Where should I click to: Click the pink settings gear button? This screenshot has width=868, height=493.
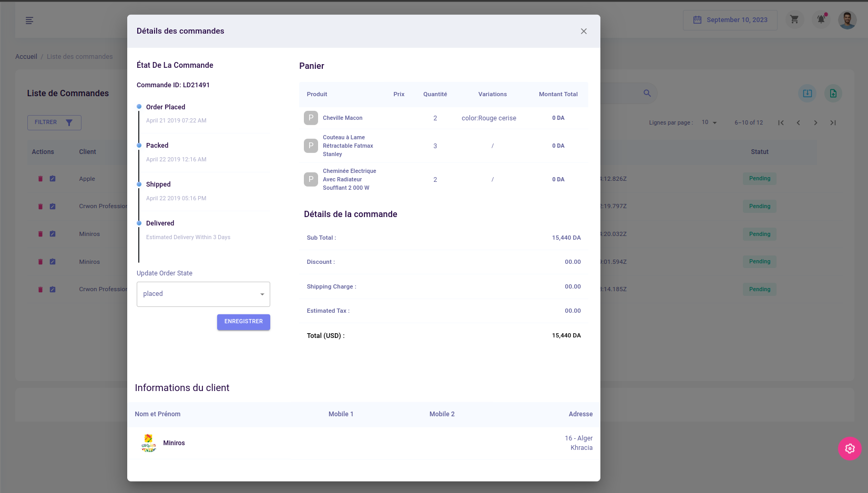tap(850, 448)
